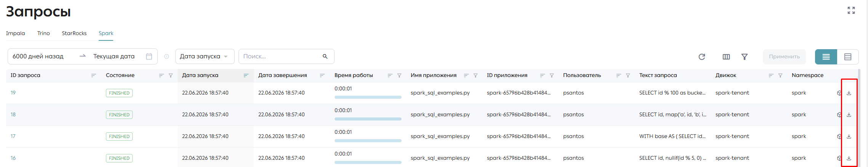The image size is (868, 167).
Task: Click the FINISHED badge in row 19
Action: point(119,93)
